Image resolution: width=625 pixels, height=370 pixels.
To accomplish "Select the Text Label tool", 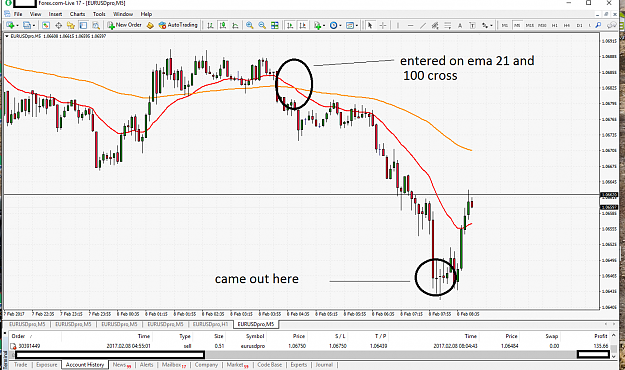I will (472, 25).
